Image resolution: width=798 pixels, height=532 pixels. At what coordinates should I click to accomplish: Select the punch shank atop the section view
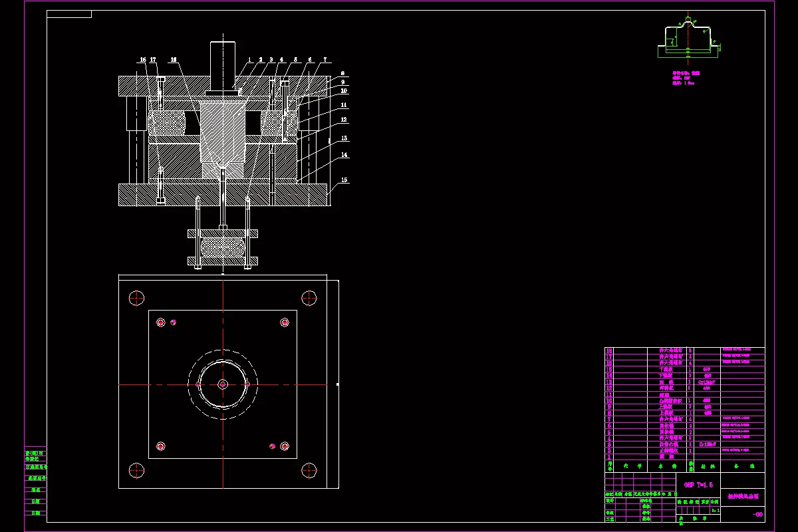(x=223, y=68)
